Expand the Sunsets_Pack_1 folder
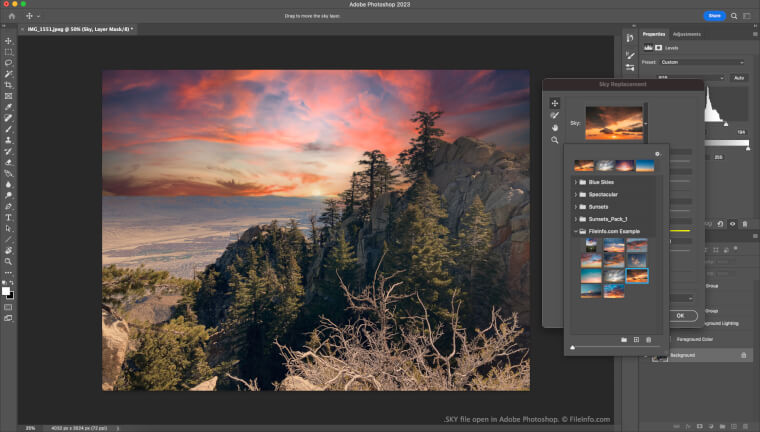The image size is (760, 432). 576,218
